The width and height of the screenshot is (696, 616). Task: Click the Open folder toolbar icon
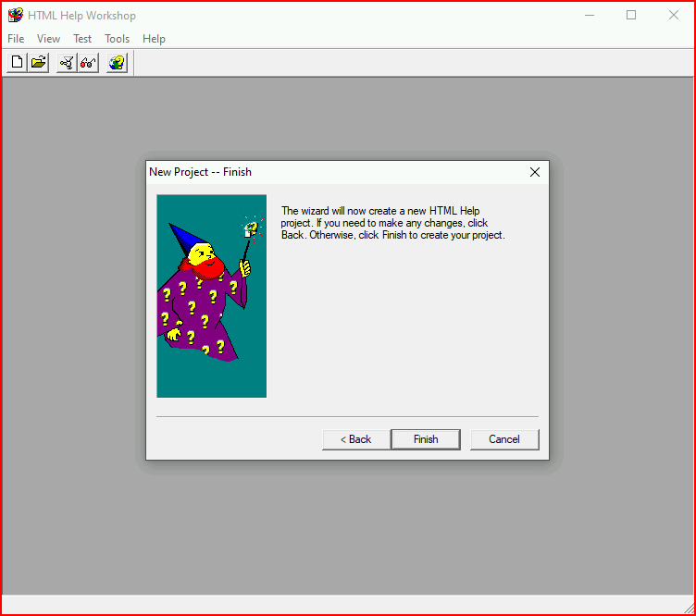(39, 63)
